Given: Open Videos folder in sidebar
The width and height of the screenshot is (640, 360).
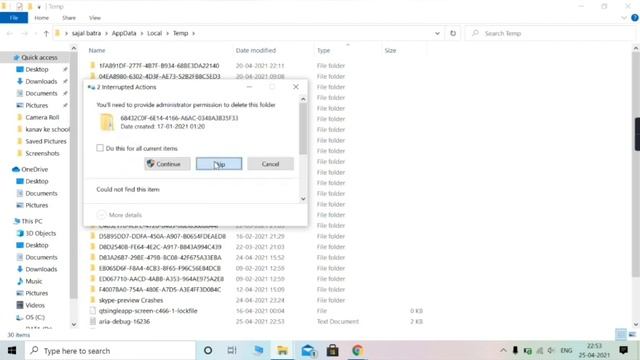Looking at the screenshot, I should click(35, 305).
